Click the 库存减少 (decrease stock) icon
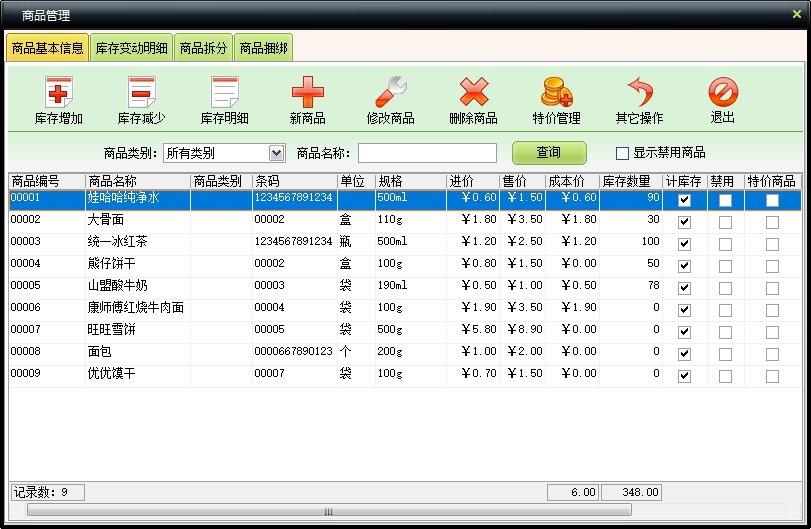Image resolution: width=811 pixels, height=529 pixels. pos(142,95)
